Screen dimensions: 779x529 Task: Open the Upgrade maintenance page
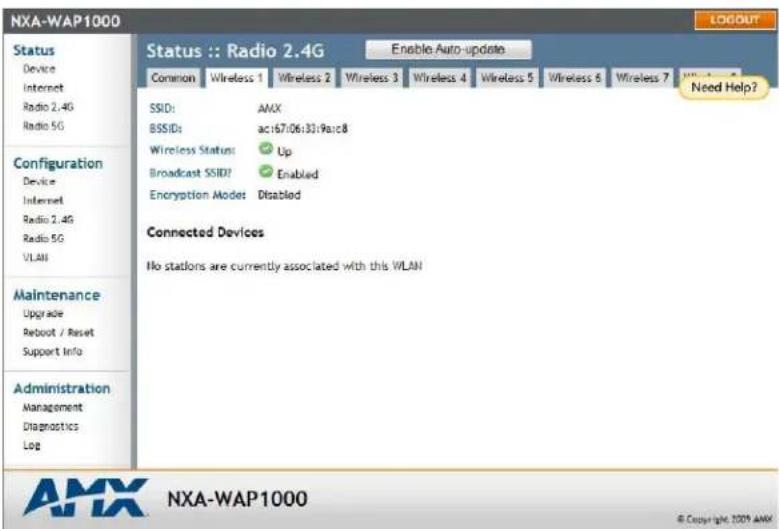pos(43,313)
